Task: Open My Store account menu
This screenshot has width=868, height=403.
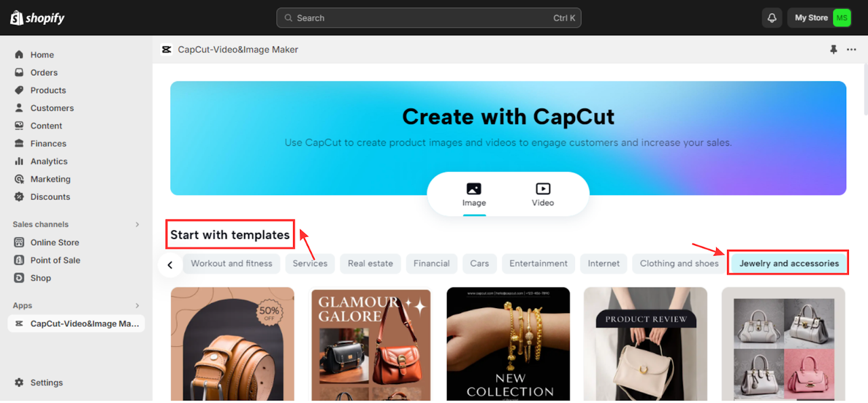Action: pos(819,18)
